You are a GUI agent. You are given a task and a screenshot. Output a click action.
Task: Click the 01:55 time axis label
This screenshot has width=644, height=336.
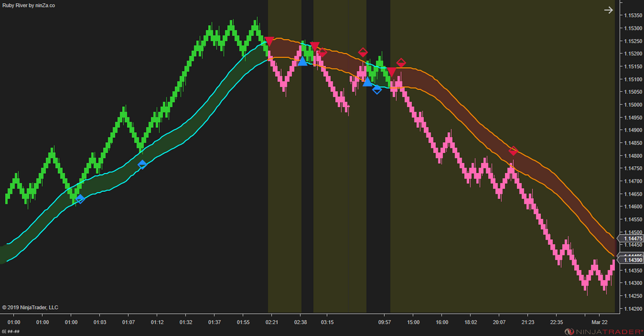243,322
